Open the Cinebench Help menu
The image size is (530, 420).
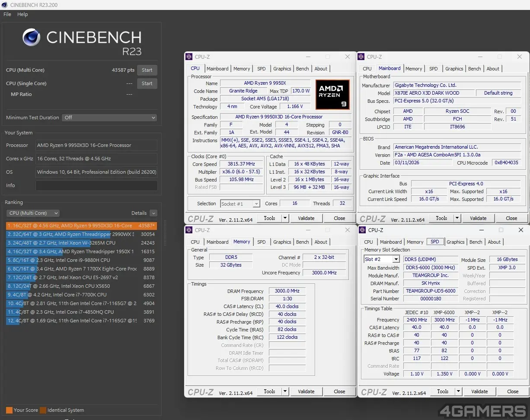22,14
